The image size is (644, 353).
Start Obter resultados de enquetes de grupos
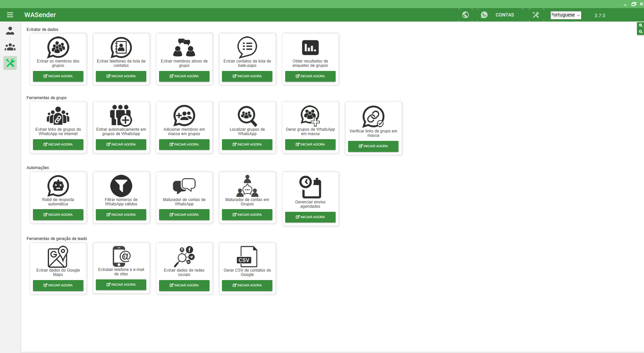coord(310,76)
